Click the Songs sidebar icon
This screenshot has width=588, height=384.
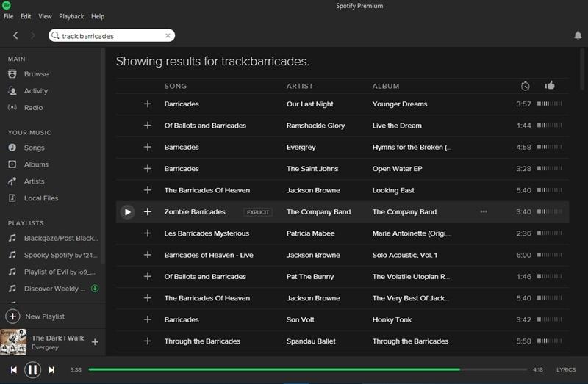point(12,148)
